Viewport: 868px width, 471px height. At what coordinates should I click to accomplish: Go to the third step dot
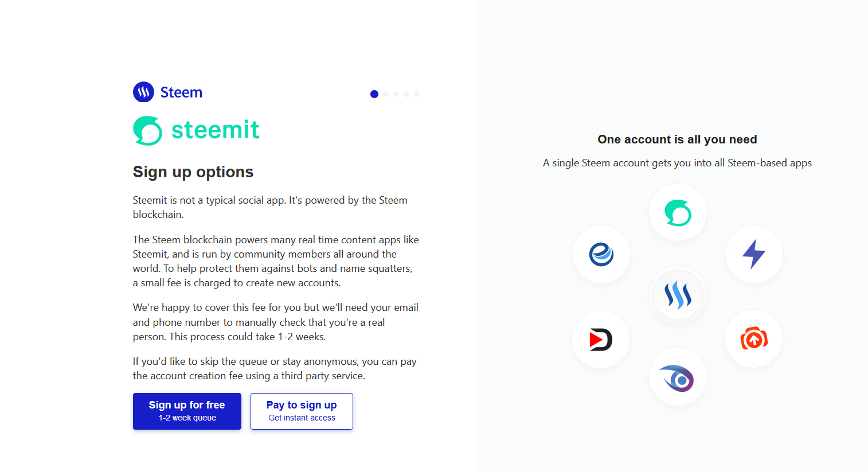[396, 94]
